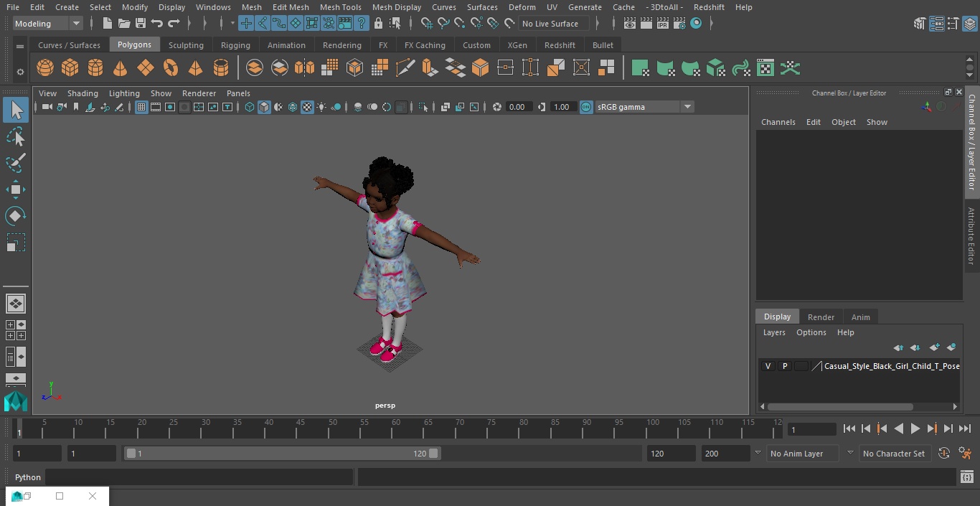
Task: Open the script editor icon
Action: [x=966, y=477]
